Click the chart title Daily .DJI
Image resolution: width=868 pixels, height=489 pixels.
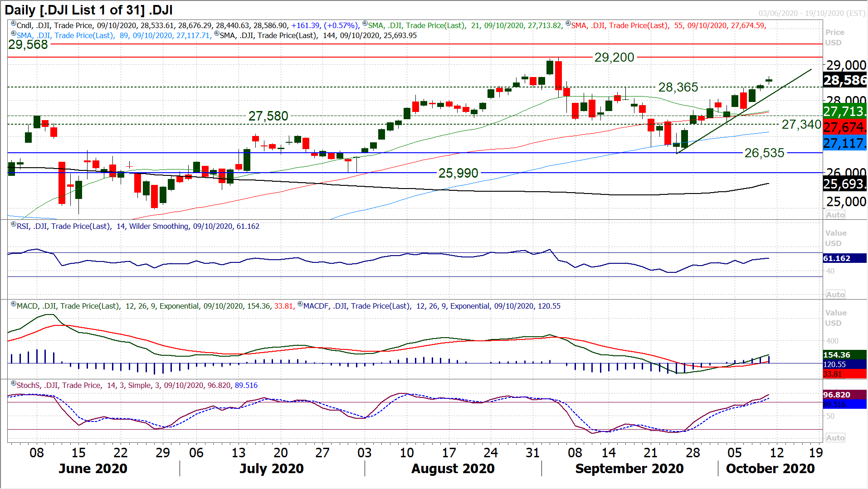pos(88,10)
